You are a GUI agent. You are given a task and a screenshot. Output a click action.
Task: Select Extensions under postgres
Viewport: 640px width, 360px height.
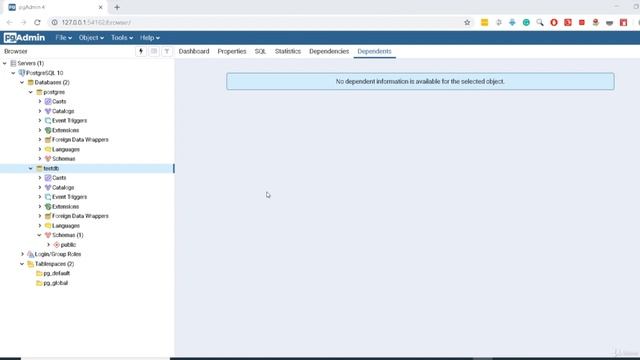click(65, 130)
